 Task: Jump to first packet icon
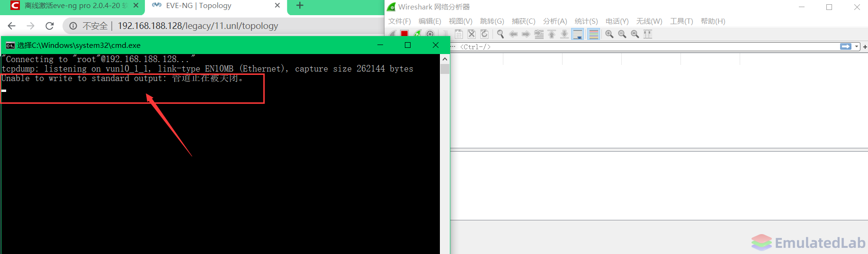click(x=552, y=34)
